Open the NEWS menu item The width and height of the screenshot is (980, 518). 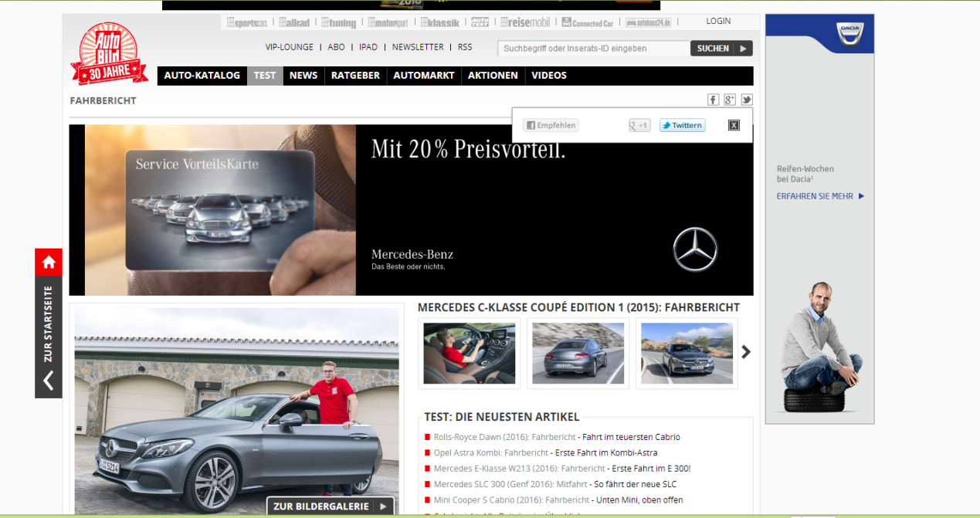303,76
